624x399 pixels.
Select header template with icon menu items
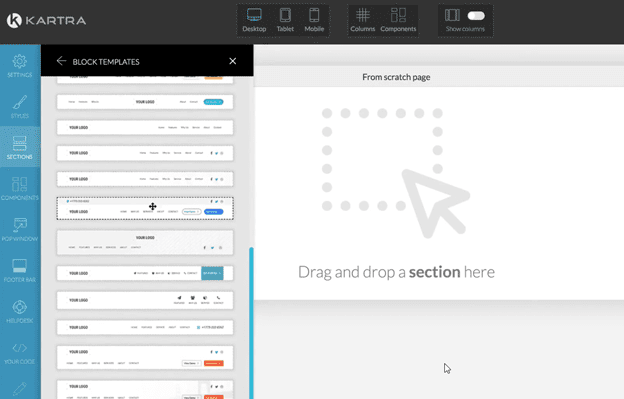pyautogui.click(x=145, y=300)
